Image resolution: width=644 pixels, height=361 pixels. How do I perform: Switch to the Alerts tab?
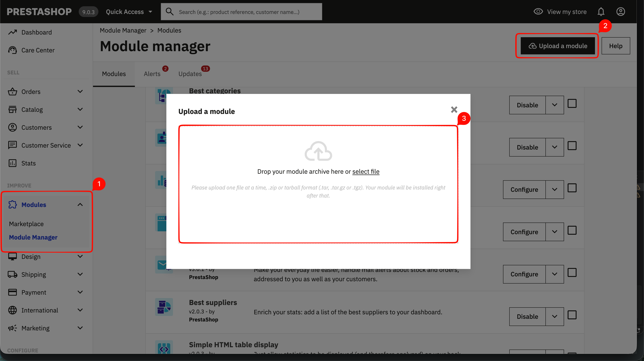coord(152,74)
